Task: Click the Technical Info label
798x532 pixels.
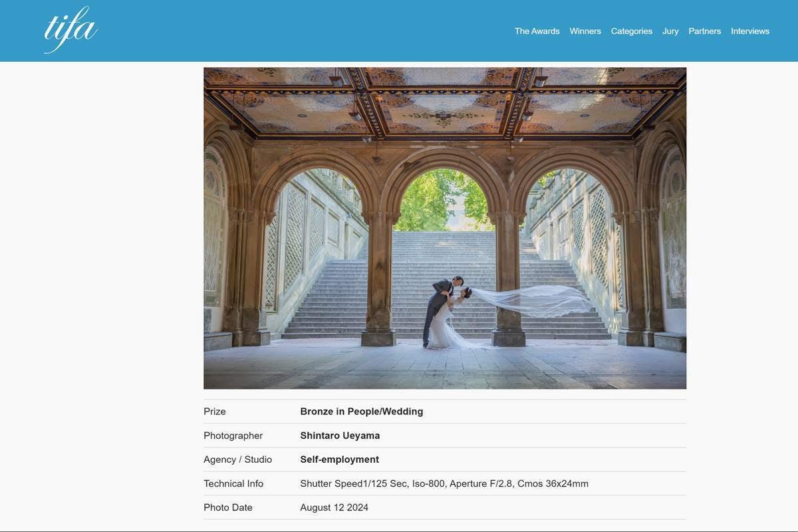Action: tap(233, 483)
